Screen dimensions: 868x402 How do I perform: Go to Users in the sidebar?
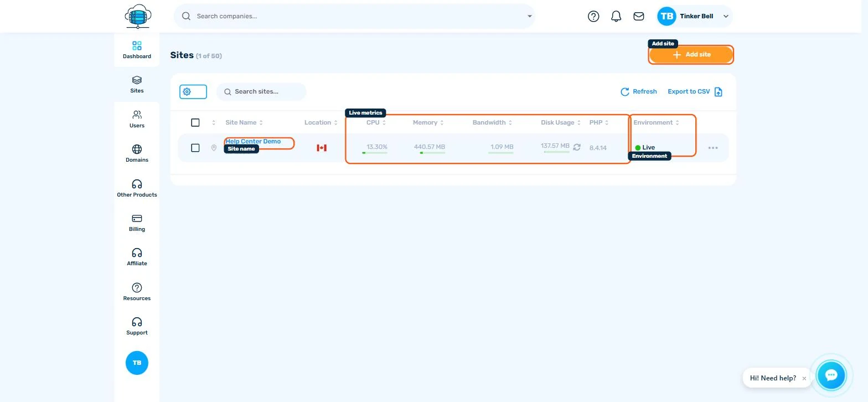point(137,119)
